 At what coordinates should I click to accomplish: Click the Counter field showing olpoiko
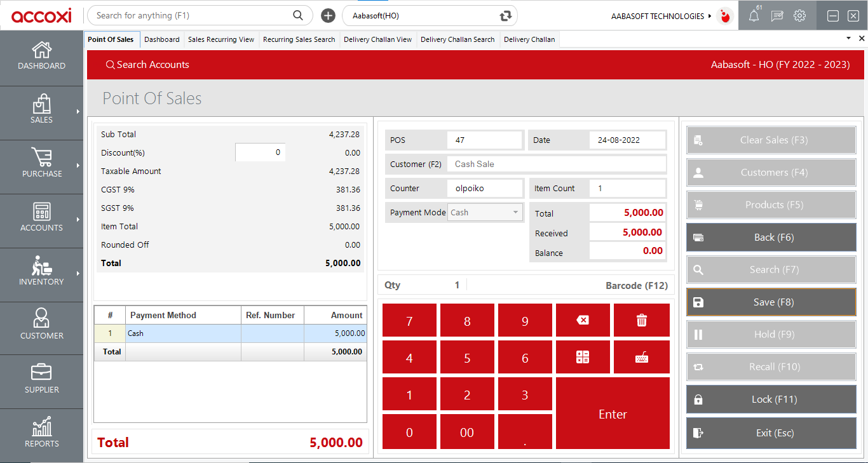(485, 188)
